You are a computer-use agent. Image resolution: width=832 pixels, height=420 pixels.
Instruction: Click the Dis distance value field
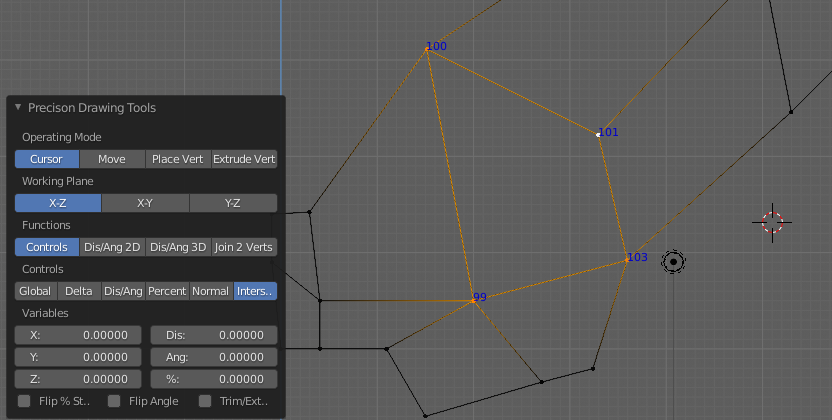[214, 335]
